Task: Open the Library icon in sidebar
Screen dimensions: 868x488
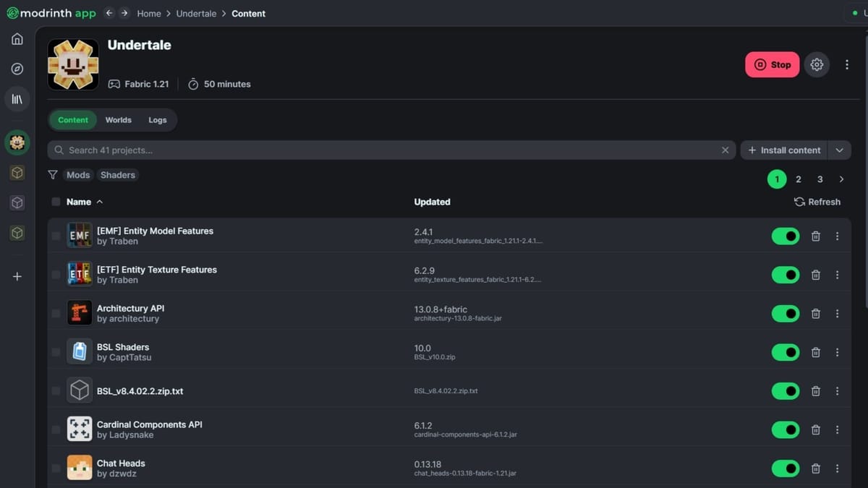Action: [17, 99]
